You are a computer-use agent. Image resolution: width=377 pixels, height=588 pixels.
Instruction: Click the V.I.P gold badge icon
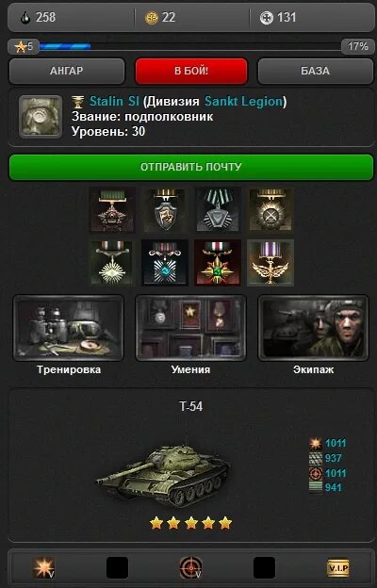338,568
